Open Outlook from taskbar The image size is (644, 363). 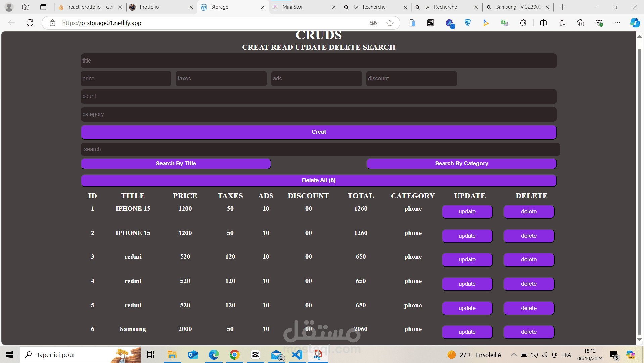[x=193, y=355]
